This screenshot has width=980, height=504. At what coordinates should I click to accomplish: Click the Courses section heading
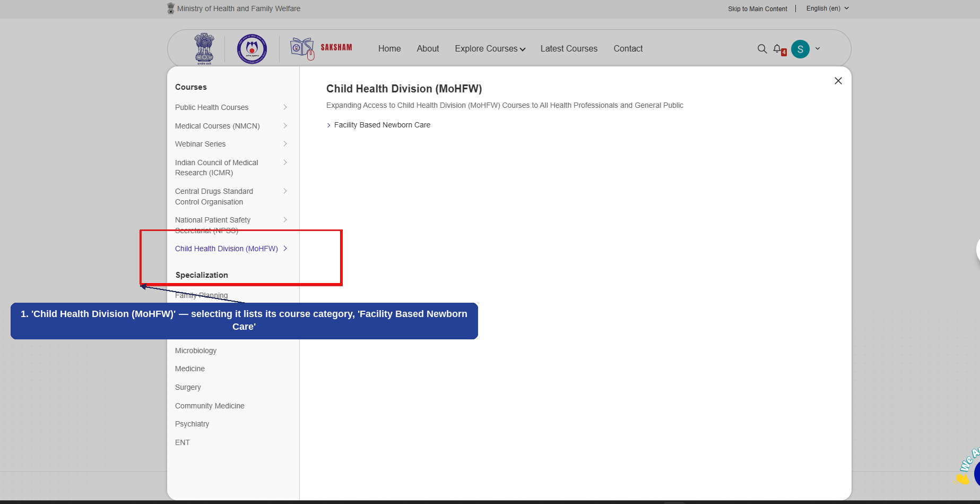click(191, 87)
